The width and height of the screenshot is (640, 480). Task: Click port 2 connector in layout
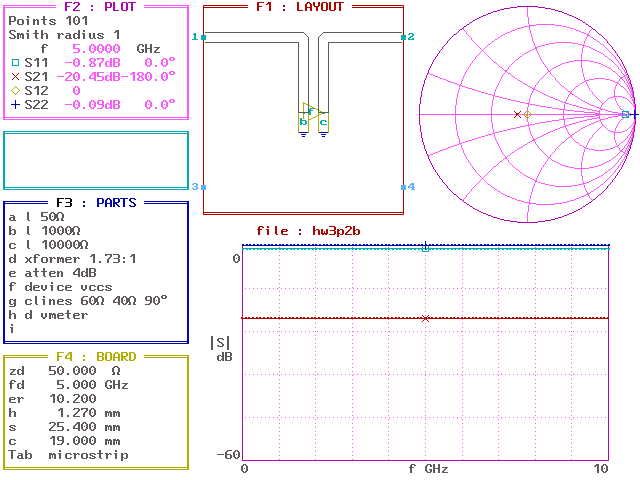[x=403, y=37]
